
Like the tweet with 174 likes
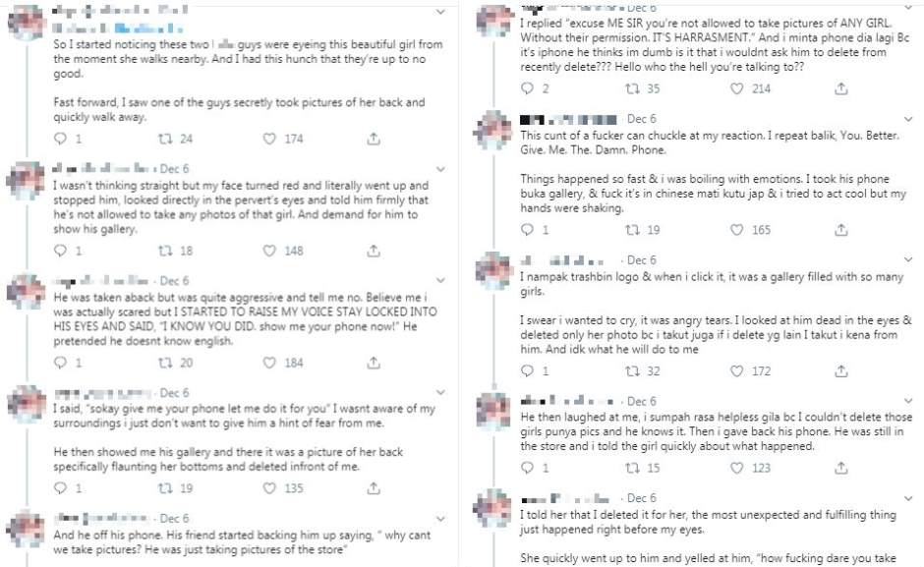point(270,140)
